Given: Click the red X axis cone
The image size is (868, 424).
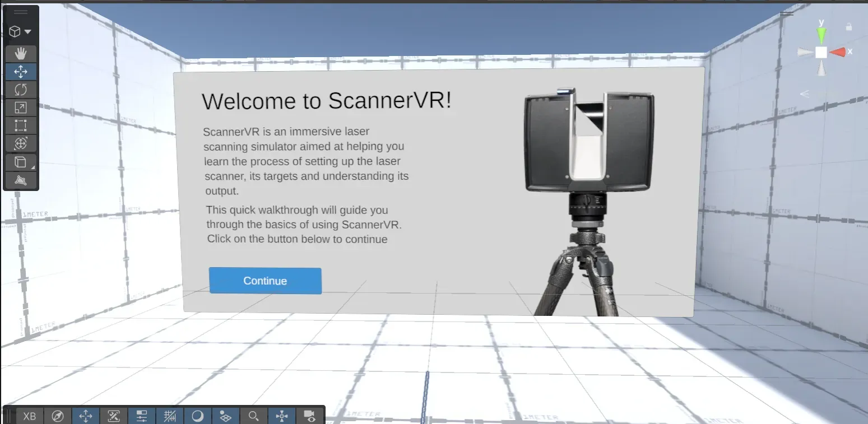Looking at the screenshot, I should point(838,52).
